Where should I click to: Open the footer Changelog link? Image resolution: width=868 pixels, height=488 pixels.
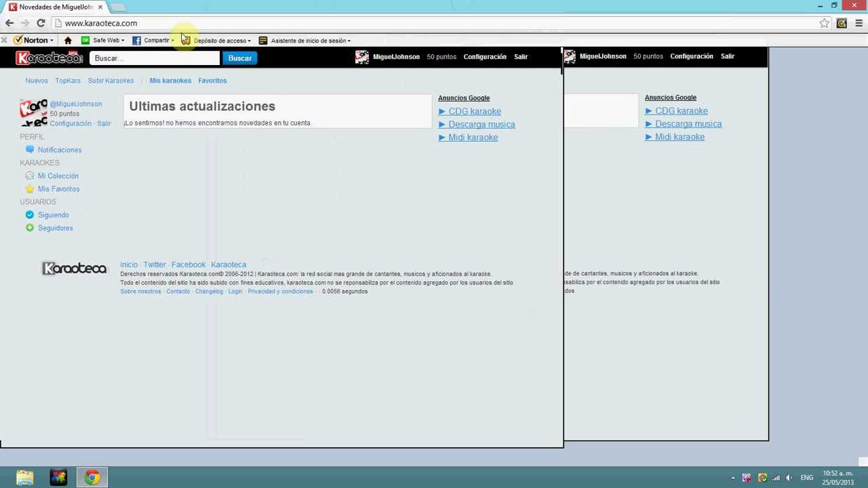point(209,291)
